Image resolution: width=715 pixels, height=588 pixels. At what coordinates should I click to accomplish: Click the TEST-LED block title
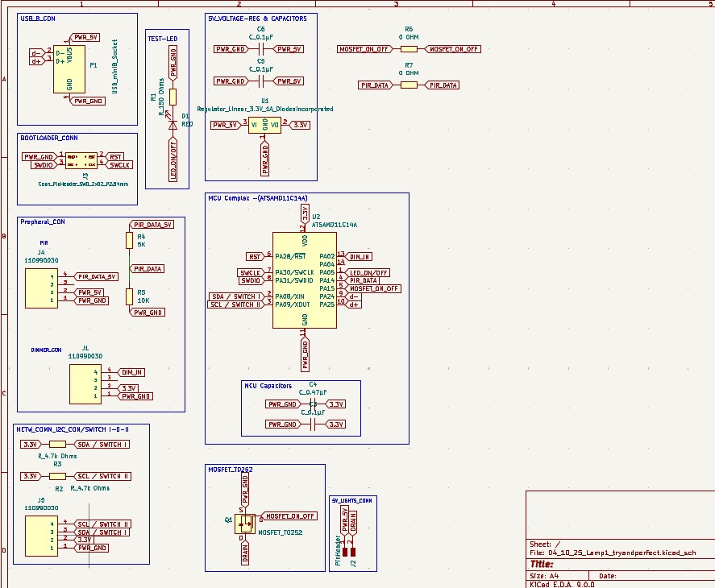tap(162, 39)
